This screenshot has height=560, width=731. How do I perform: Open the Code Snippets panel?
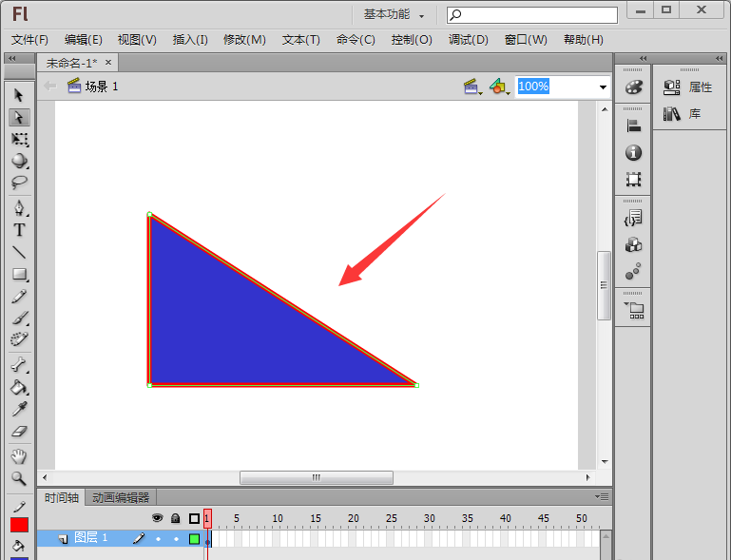633,218
